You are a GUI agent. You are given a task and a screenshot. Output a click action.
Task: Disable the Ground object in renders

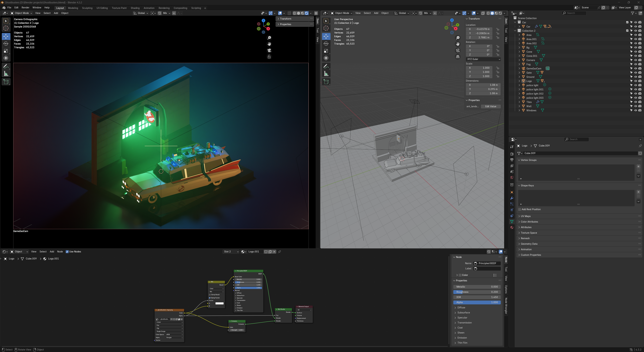click(x=640, y=77)
